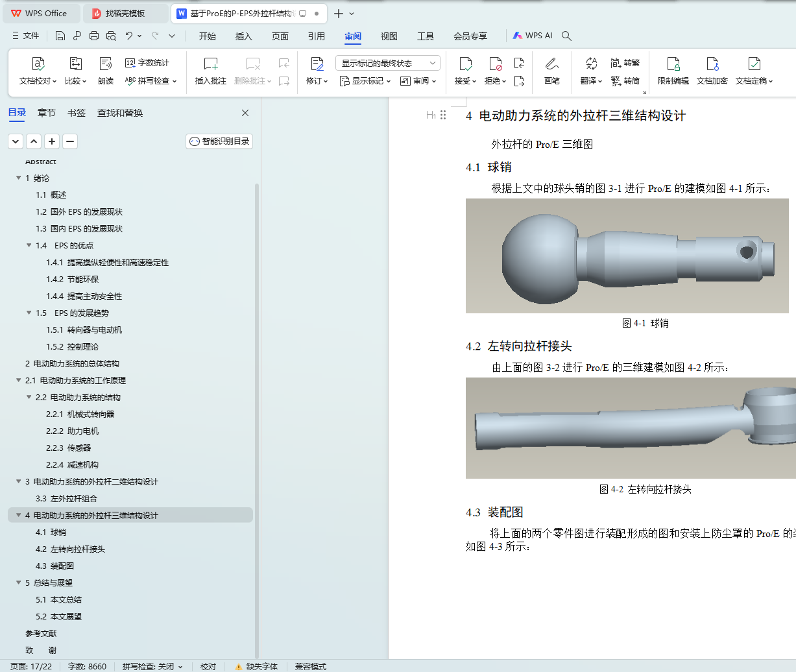Click the search magnifier icon
Screen dimensions: 796x672
pyautogui.click(x=566, y=36)
